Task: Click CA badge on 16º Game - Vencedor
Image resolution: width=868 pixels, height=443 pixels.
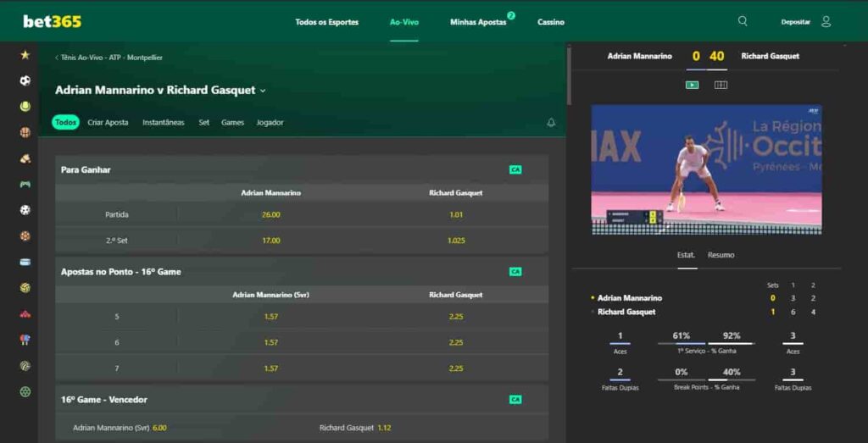Action: click(515, 399)
